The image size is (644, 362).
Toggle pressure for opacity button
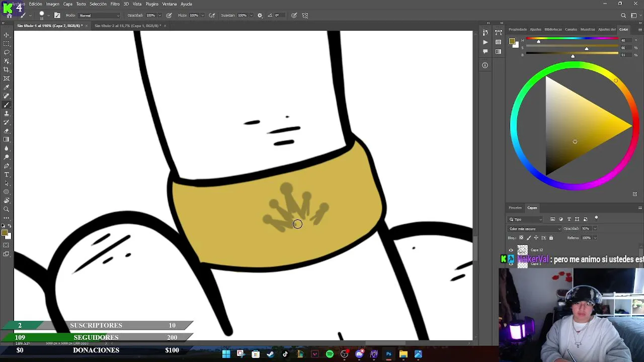pos(169,15)
